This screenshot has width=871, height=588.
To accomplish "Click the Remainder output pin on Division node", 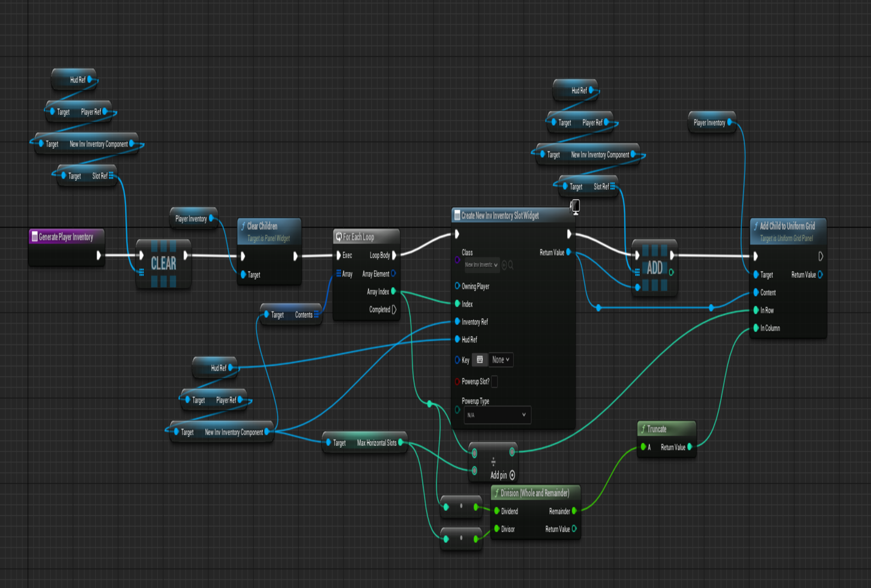I will (574, 511).
